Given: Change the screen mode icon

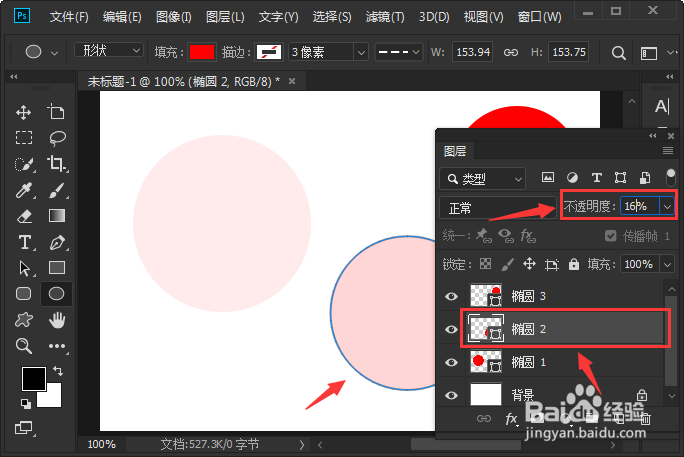Looking at the screenshot, I should 24,428.
